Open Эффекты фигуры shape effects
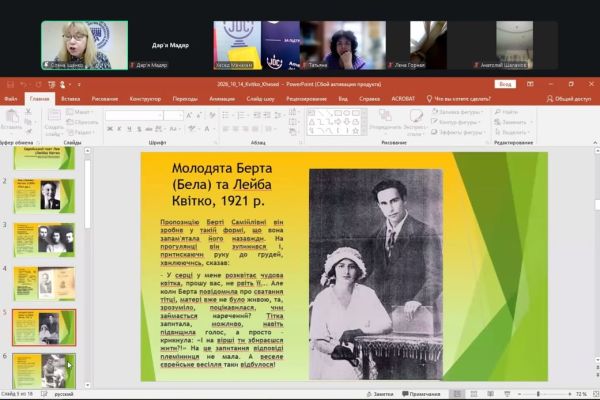600x400 pixels. pyautogui.click(x=458, y=132)
